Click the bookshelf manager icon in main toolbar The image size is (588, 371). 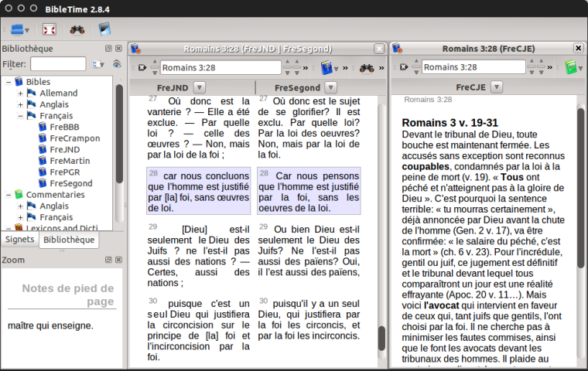coord(104,29)
